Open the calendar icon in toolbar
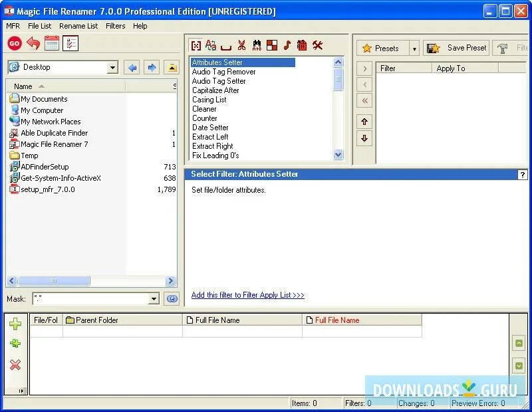This screenshot has width=532, height=412. [x=52, y=43]
